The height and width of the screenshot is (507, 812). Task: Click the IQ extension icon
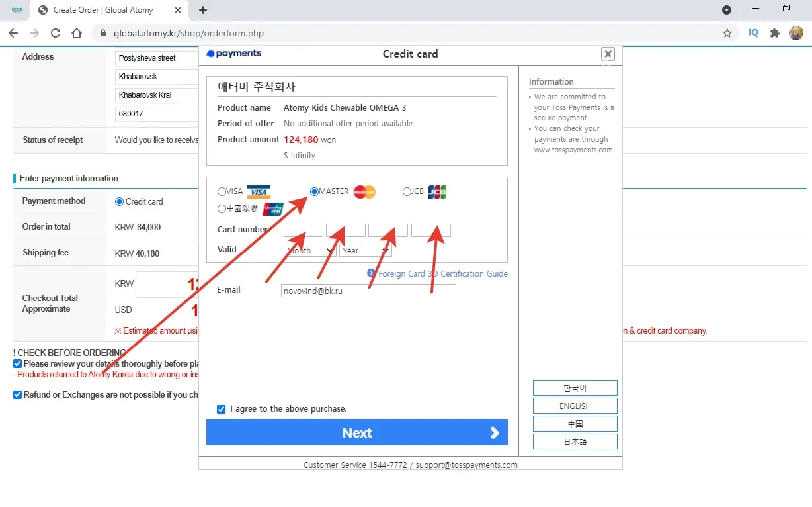click(x=753, y=33)
